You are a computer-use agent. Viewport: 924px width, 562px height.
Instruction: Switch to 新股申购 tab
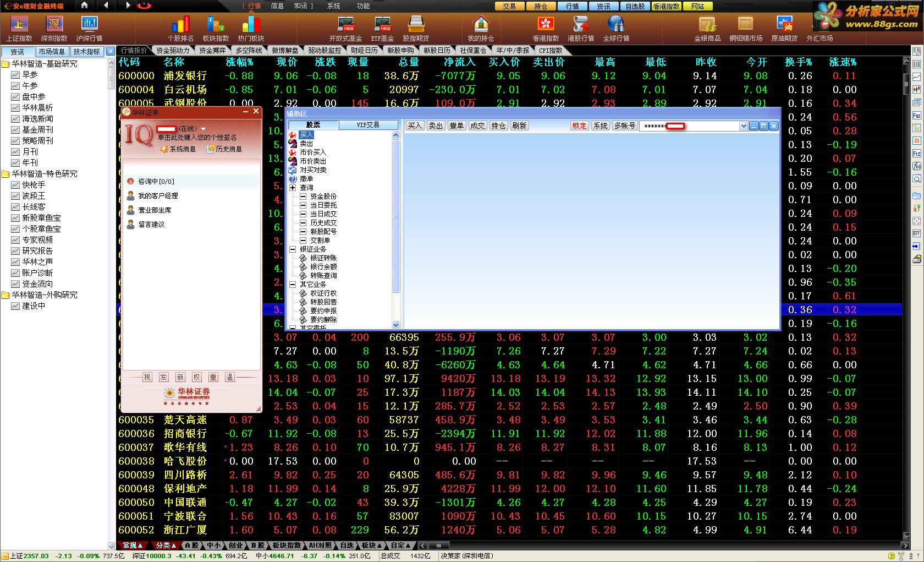[400, 51]
